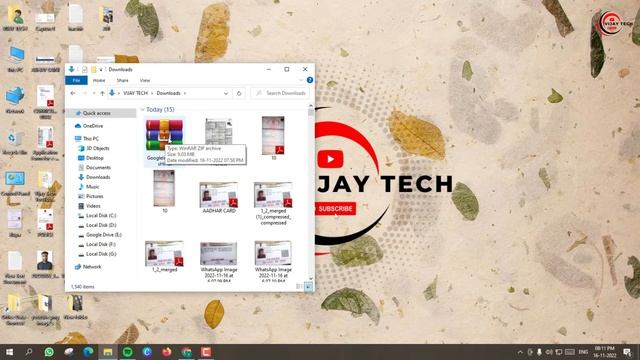Click the Properties icon in the title bar

pos(84,69)
